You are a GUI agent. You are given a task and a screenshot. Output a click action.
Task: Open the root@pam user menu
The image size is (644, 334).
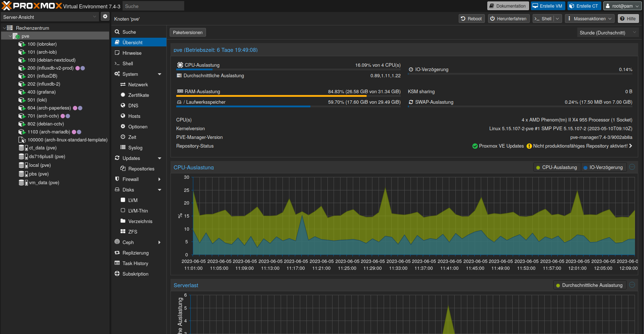point(622,6)
